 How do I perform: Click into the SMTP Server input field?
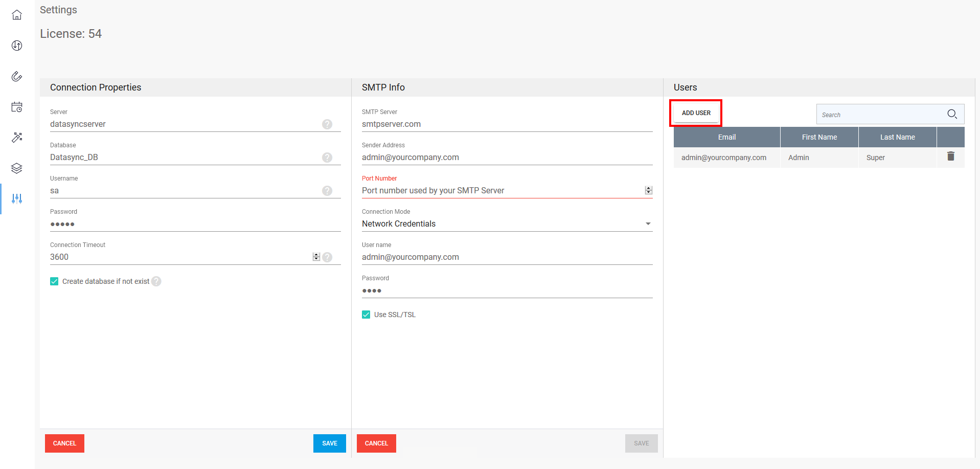tap(506, 124)
